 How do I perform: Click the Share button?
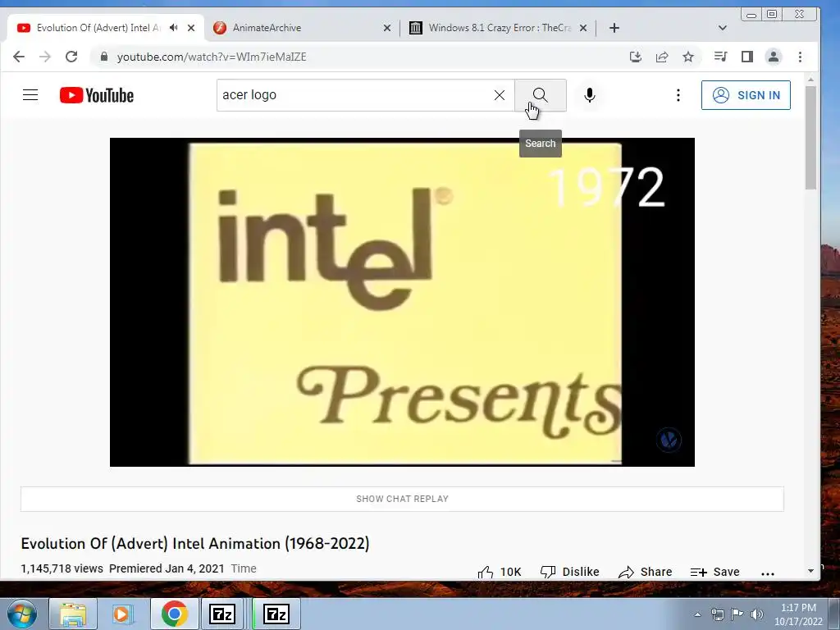(x=646, y=572)
